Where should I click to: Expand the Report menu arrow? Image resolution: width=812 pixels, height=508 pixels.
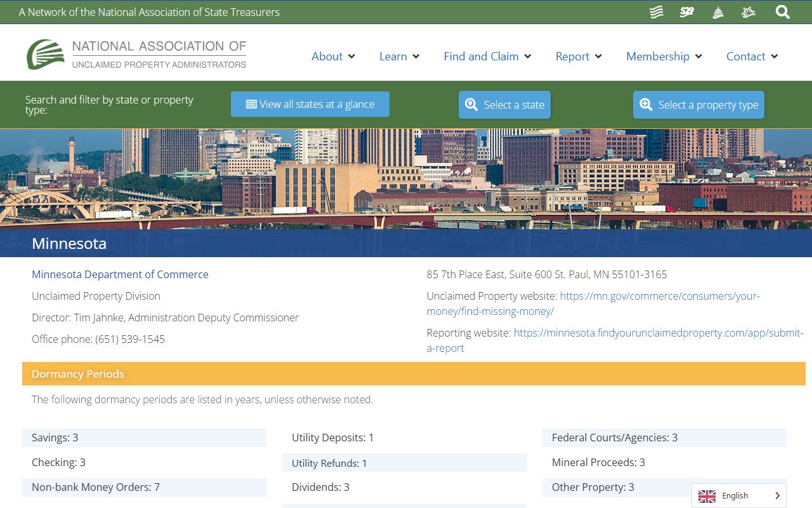pos(598,57)
